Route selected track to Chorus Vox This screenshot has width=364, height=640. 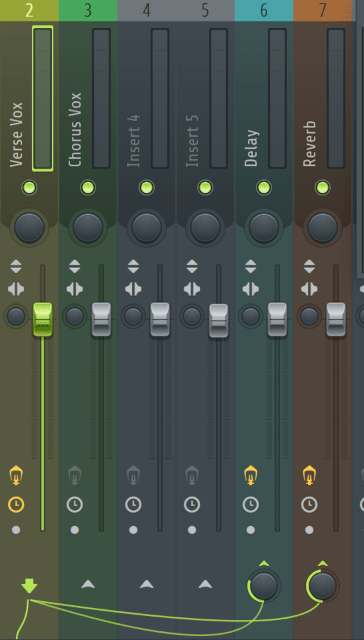click(88, 585)
